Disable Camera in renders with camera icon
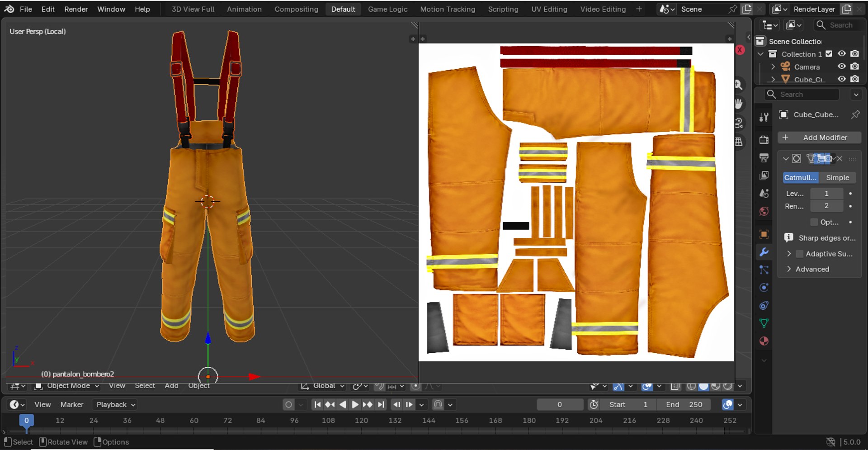Viewport: 868px width, 450px height. (854, 66)
